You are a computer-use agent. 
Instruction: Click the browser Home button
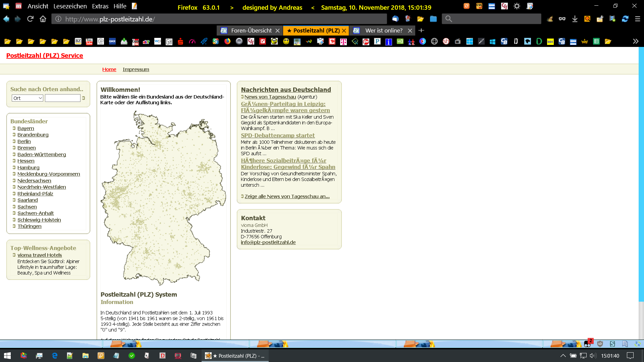coord(43,19)
